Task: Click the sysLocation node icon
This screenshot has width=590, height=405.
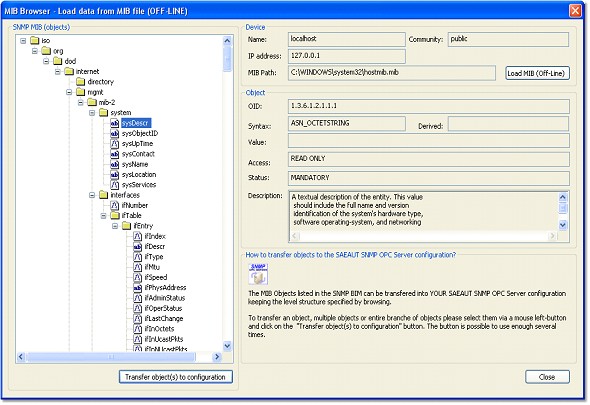Action: [115, 175]
